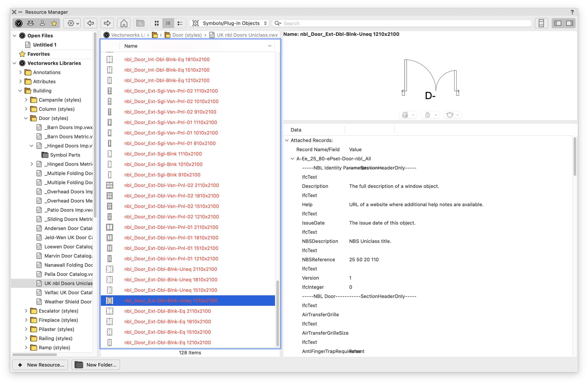588x384 pixels.
Task: Click the New Resource button
Action: (x=40, y=365)
